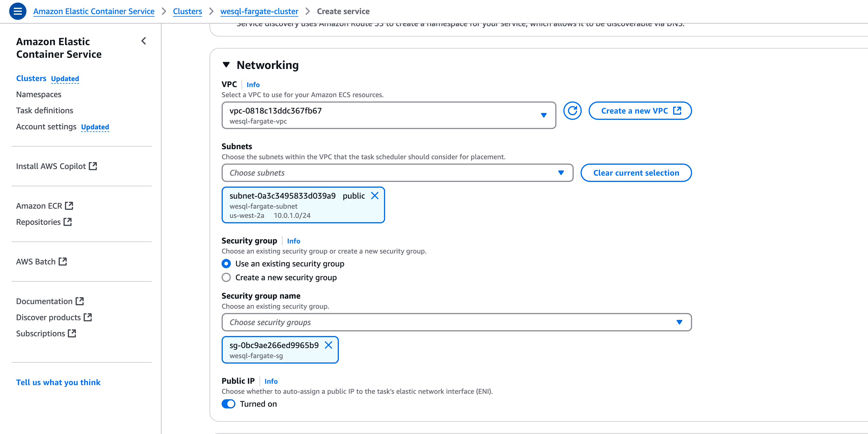Open Public IP Info link
868x434 pixels.
point(271,381)
